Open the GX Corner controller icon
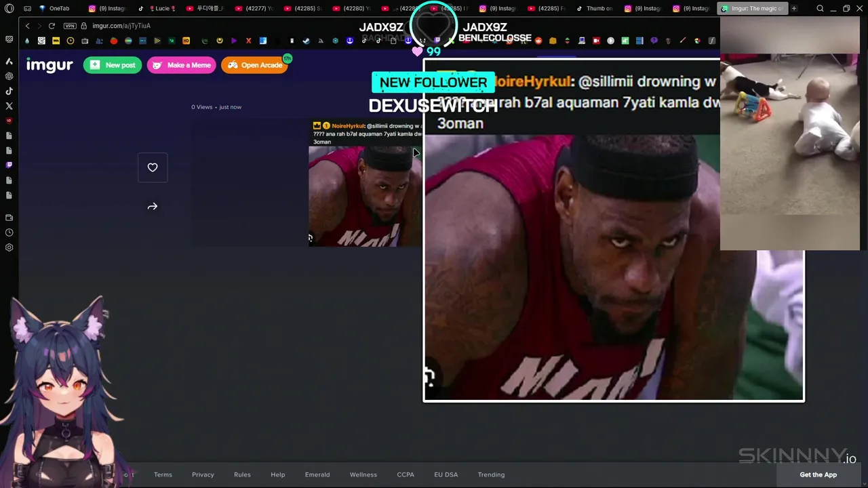868x488 pixels. click(x=28, y=8)
